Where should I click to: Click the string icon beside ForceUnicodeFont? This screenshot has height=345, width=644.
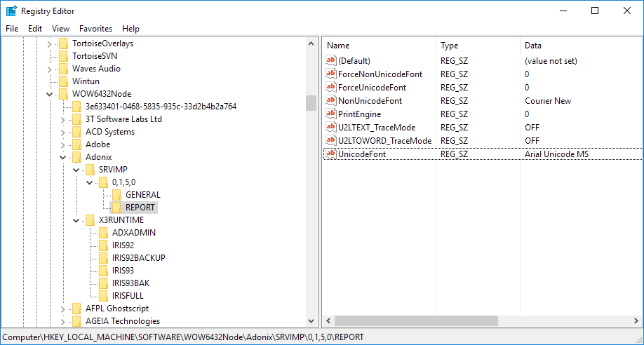330,87
